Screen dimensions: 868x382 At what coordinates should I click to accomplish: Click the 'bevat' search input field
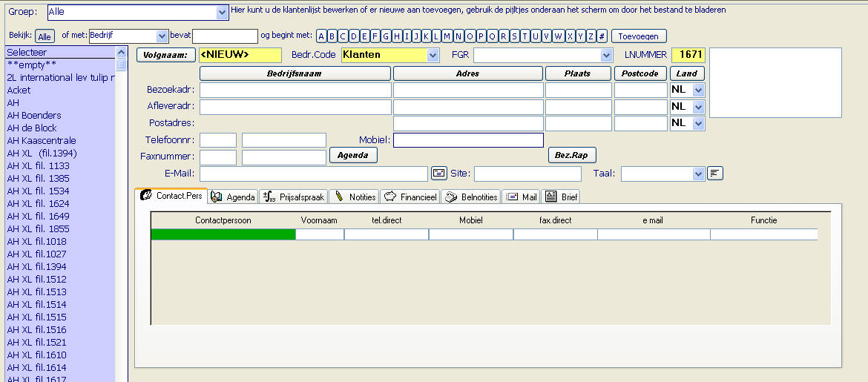[225, 36]
